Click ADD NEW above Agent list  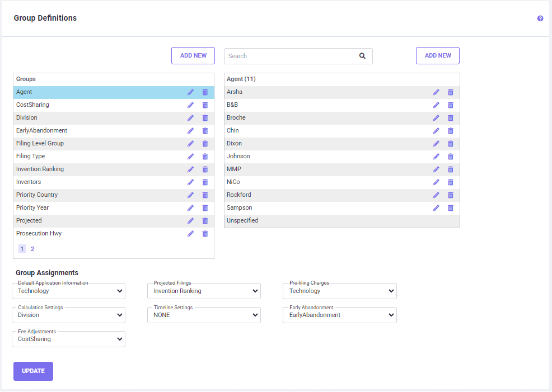(x=437, y=56)
